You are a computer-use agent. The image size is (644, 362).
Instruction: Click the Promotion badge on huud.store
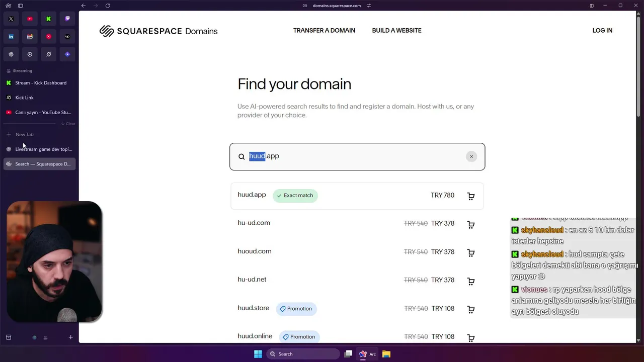coord(296,309)
